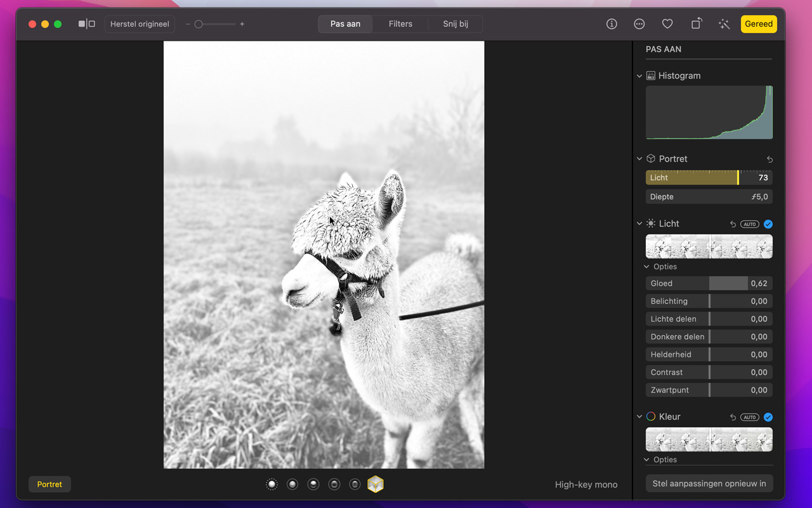812x508 pixels.
Task: Disable the Licht adjustment blue checkmark
Action: click(x=768, y=224)
